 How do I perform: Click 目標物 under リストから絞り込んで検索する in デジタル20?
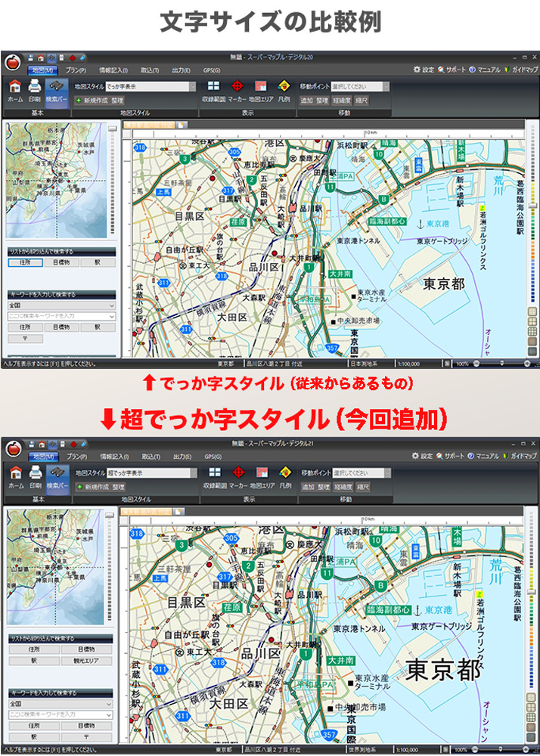coord(62,263)
